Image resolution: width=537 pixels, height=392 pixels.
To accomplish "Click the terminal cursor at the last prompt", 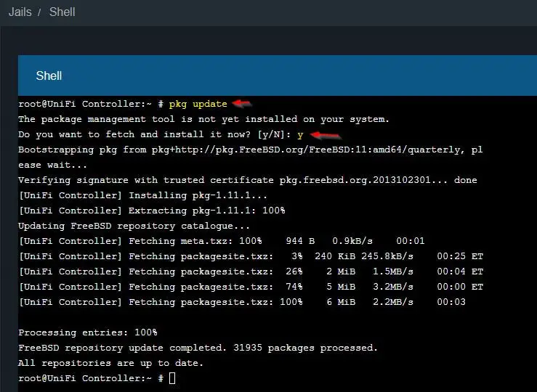I will (172, 378).
